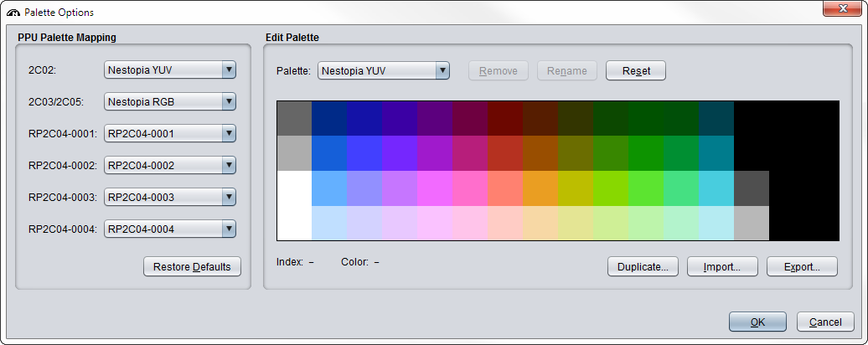868x345 pixels.
Task: Pick the dark gray top-left swatch
Action: pyautogui.click(x=293, y=118)
